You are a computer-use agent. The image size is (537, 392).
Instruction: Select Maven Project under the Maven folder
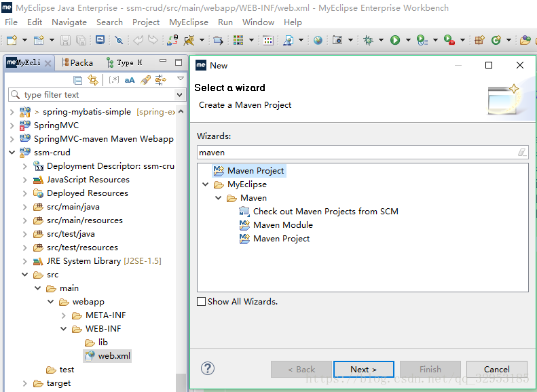coord(275,239)
